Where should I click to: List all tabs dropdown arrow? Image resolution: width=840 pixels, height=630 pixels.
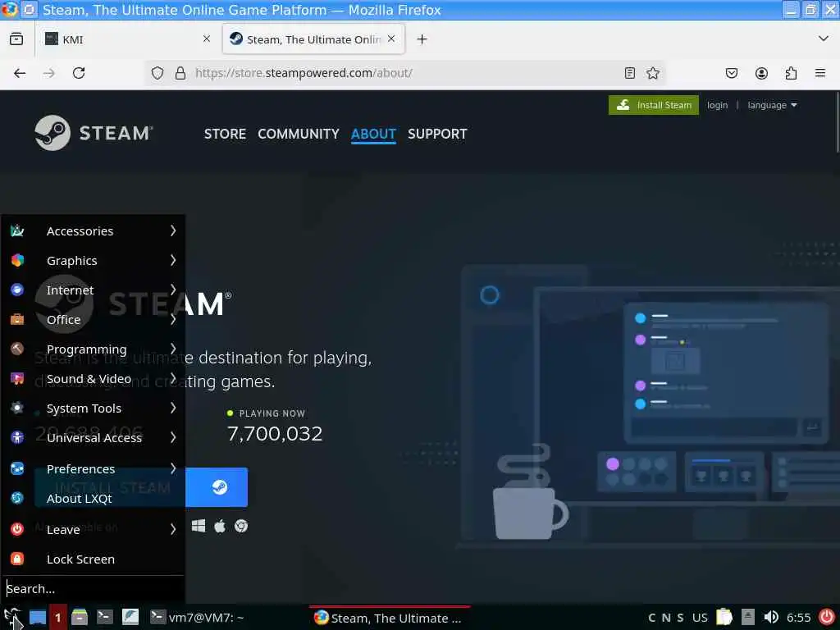coord(824,39)
